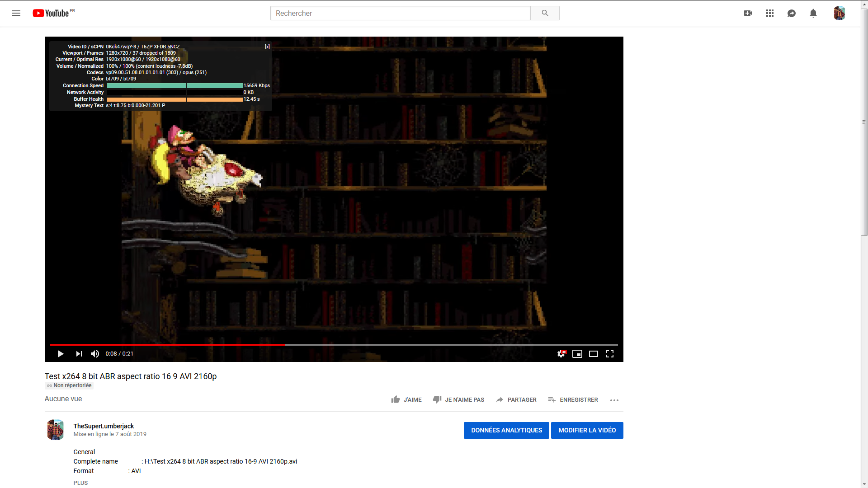Click the video title text
Viewport: 868px width, 488px height.
[131, 376]
